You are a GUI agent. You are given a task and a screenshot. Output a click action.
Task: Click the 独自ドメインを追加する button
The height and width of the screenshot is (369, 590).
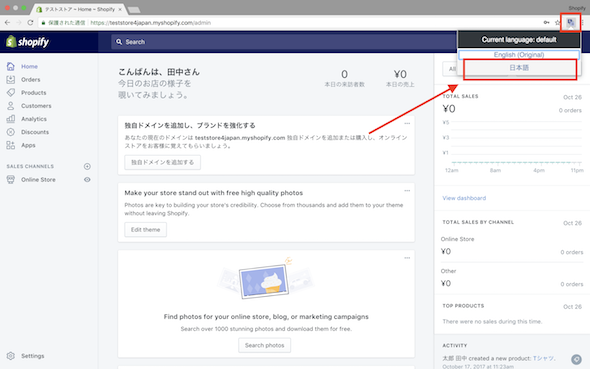coord(163,162)
